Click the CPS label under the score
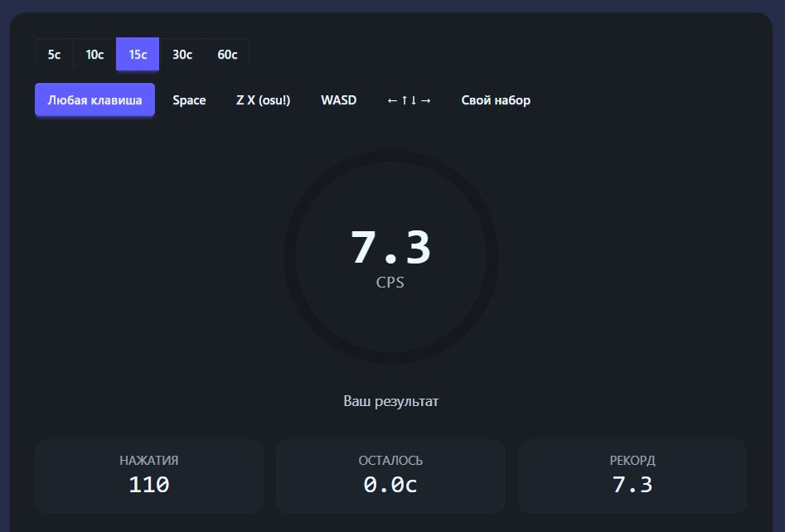The height and width of the screenshot is (532, 785). (390, 283)
